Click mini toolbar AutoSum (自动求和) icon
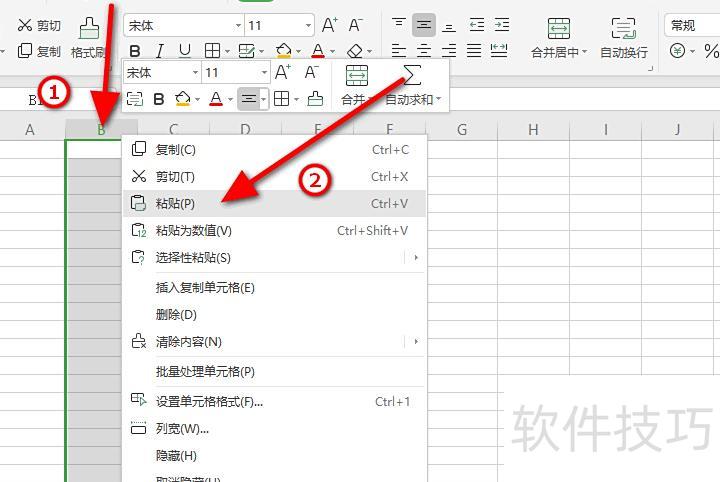The width and height of the screenshot is (720, 482). click(x=411, y=75)
